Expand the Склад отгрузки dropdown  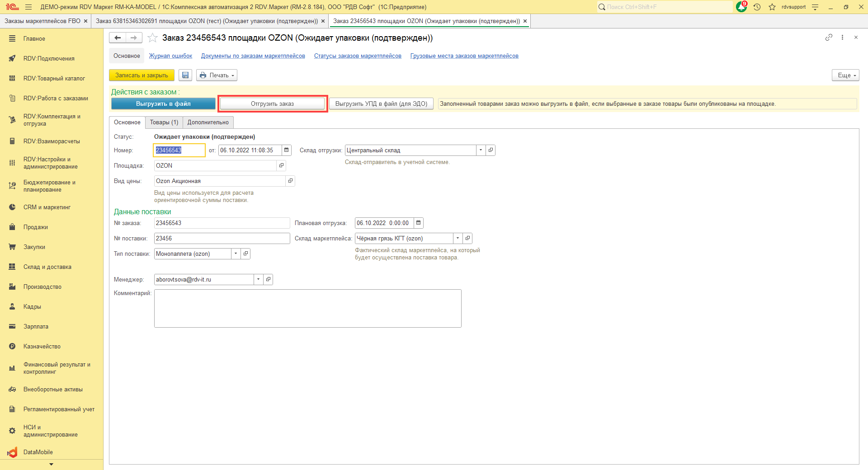[x=481, y=150]
